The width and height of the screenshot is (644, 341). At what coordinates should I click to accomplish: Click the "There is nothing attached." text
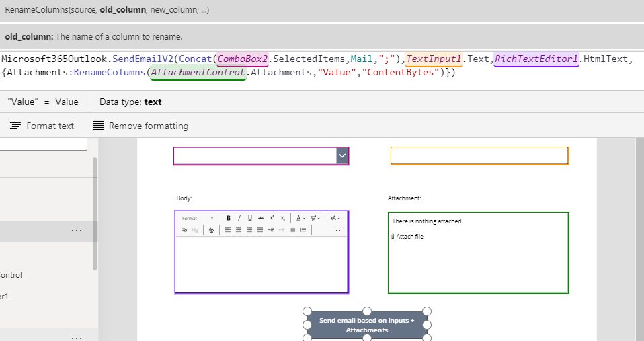427,221
